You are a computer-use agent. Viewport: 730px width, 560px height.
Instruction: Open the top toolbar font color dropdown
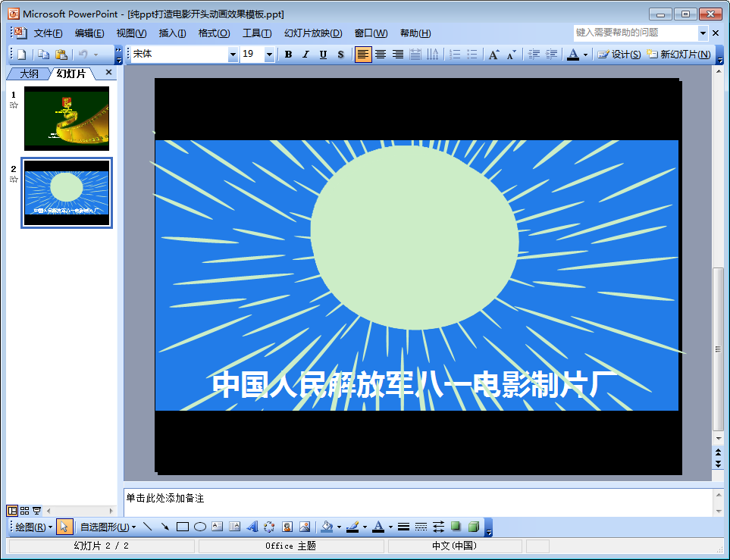click(x=586, y=55)
